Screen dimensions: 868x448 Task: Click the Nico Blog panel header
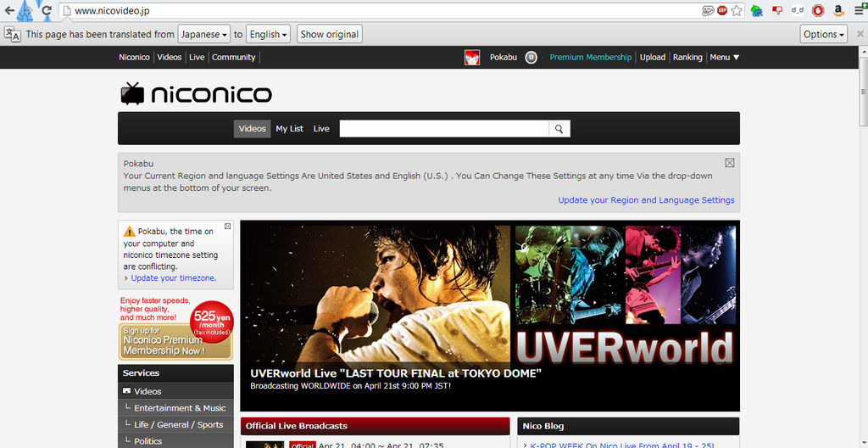point(628,426)
